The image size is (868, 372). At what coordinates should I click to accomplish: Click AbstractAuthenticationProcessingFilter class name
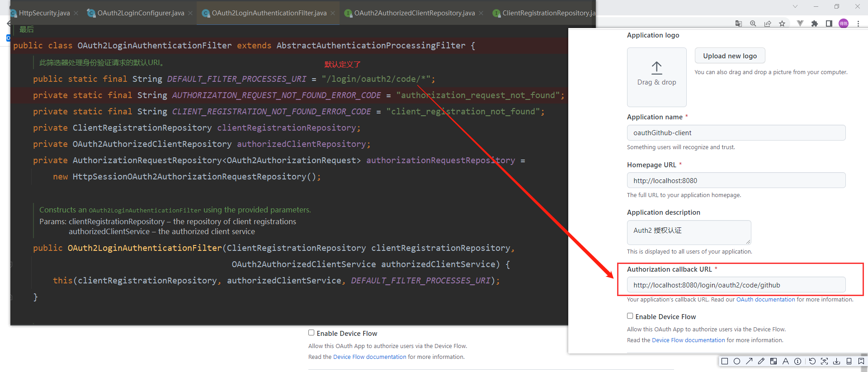(x=371, y=45)
